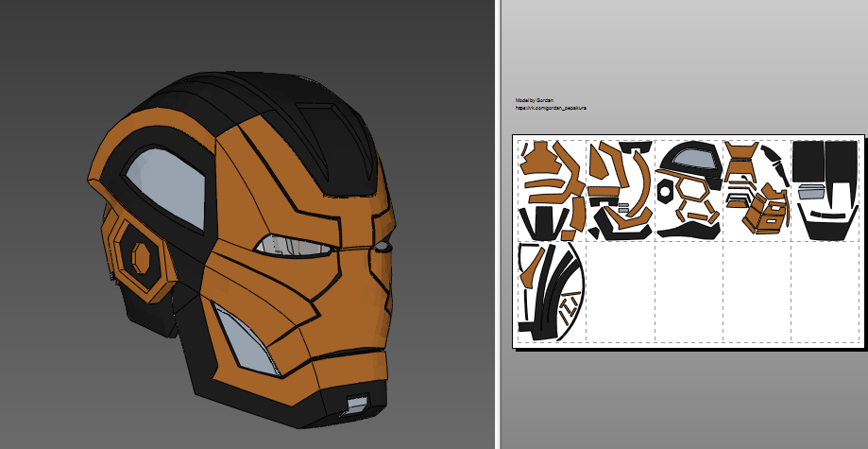Select the eye slit opening on the helmet faceplate
The width and height of the screenshot is (868, 449).
coord(295,247)
